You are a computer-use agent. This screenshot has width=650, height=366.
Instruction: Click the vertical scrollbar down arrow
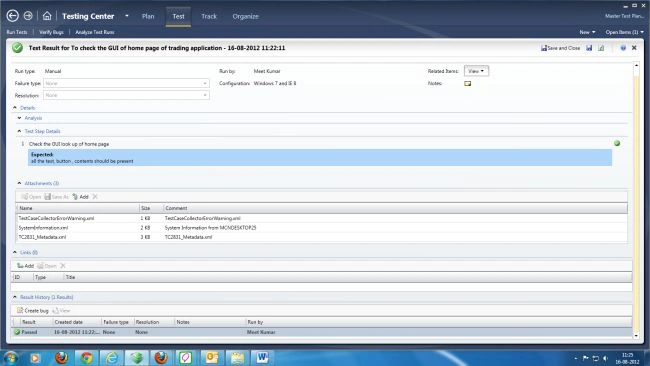636,336
